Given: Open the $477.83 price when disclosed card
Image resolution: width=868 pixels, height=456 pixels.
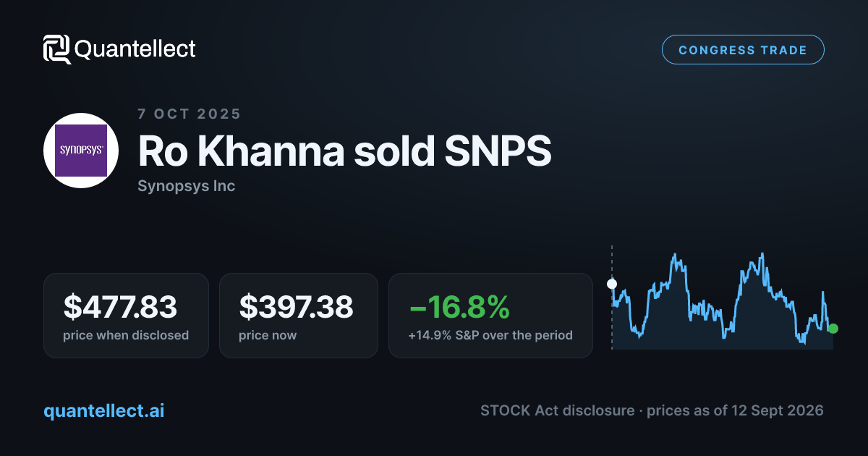Looking at the screenshot, I should [126, 315].
